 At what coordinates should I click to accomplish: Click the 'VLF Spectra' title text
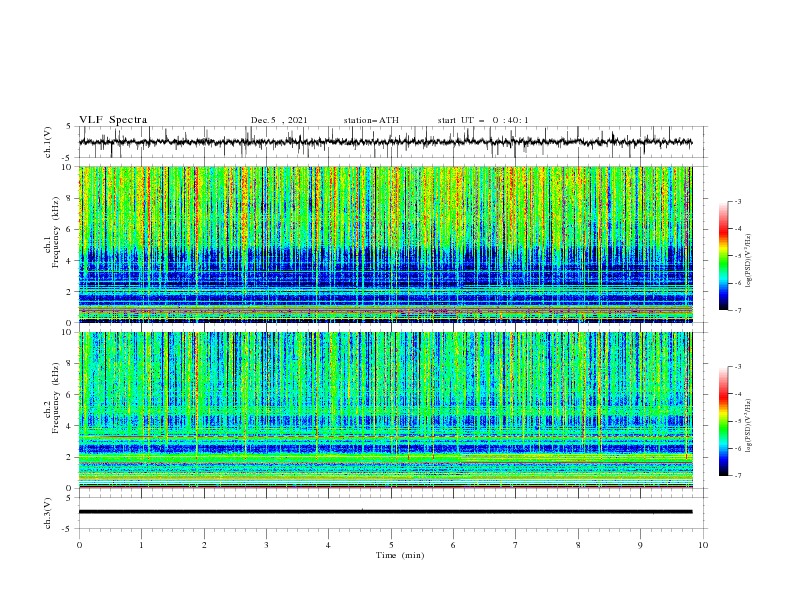pos(113,120)
